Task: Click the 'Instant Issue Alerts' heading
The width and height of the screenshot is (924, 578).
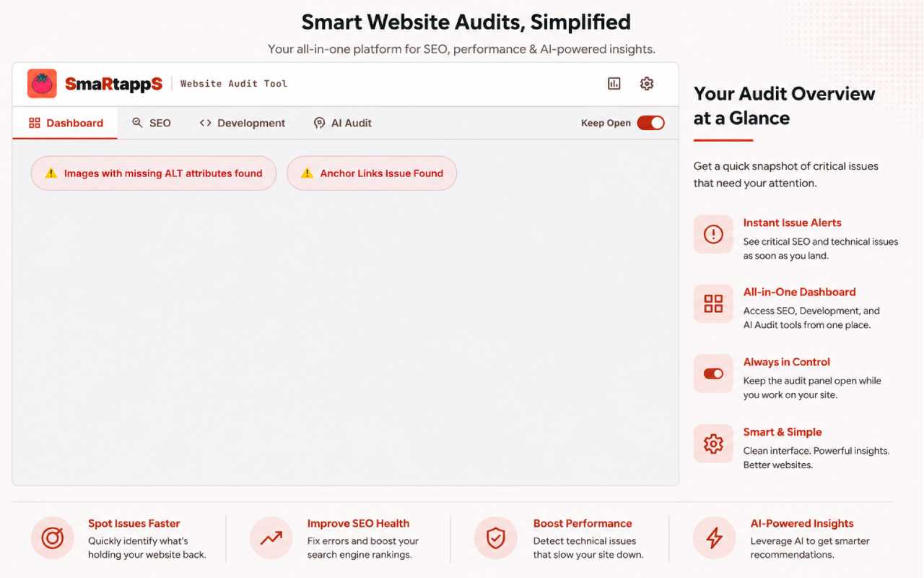Action: [793, 223]
